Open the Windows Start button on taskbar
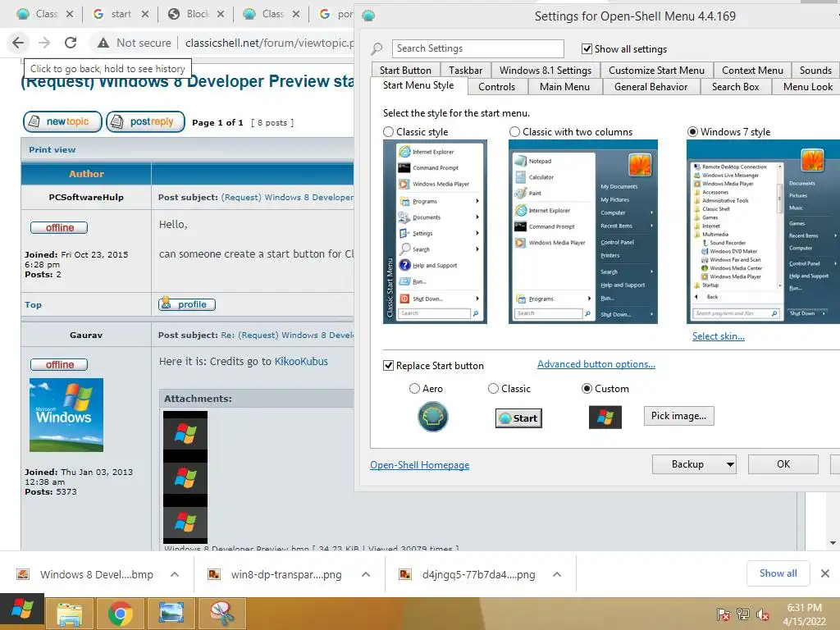The width and height of the screenshot is (840, 630). (x=22, y=610)
